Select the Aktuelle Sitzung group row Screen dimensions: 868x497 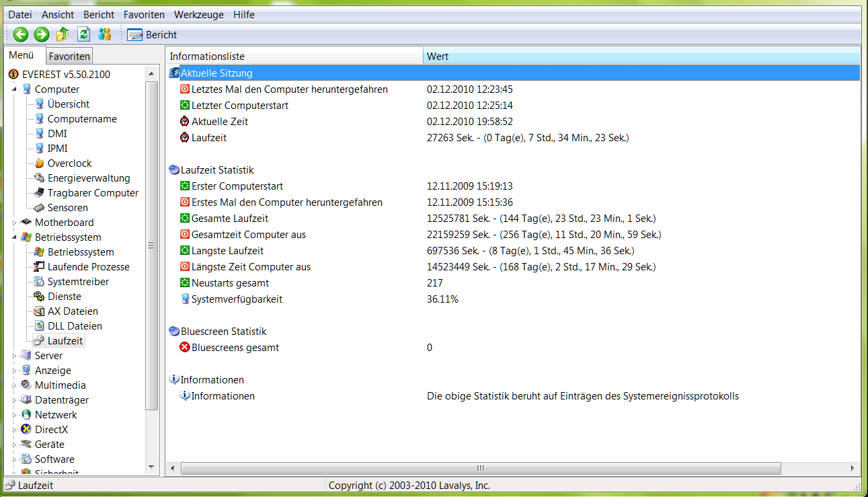pos(514,73)
